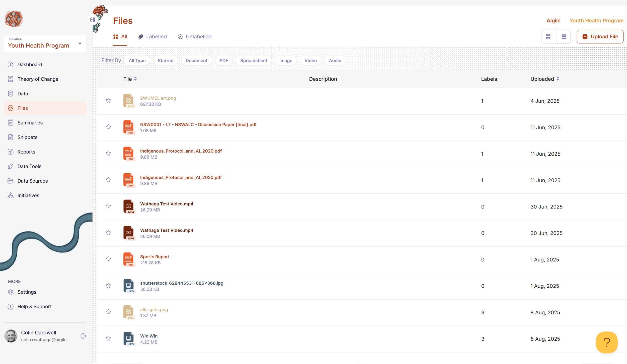
Task: Open Snippets from the sidebar
Action: (x=27, y=137)
